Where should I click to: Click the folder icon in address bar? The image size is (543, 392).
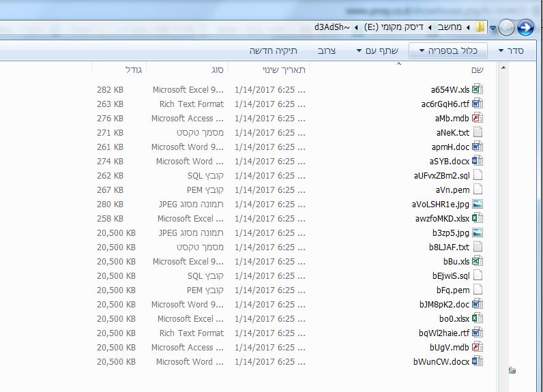tap(480, 27)
